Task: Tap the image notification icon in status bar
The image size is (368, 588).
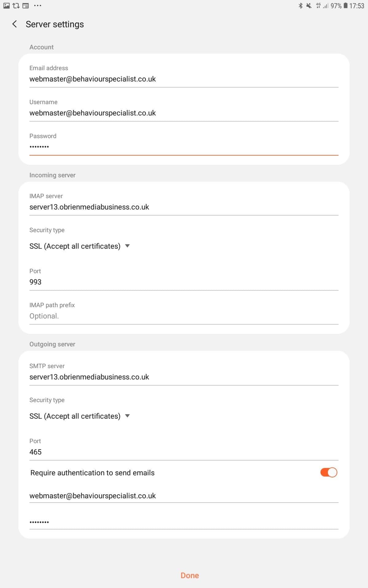Action: [6, 6]
